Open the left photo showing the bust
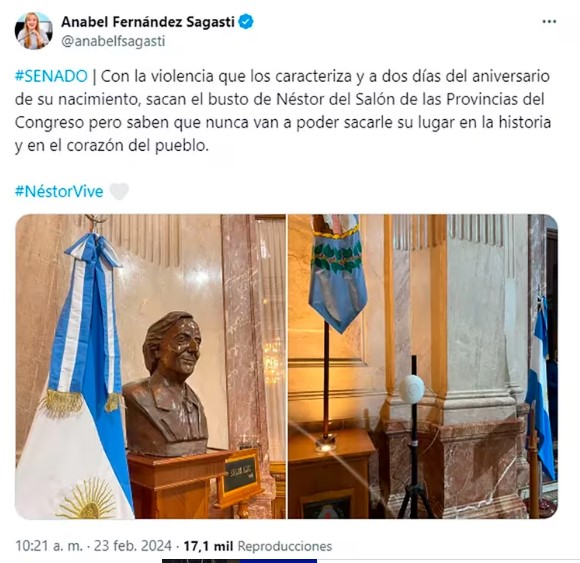The width and height of the screenshot is (580, 563). point(151,366)
